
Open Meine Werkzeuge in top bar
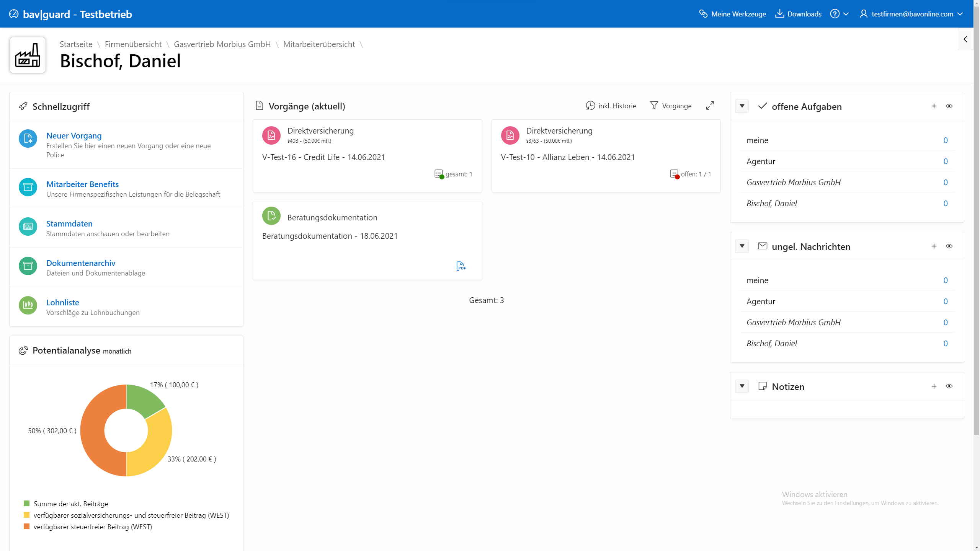coord(733,14)
